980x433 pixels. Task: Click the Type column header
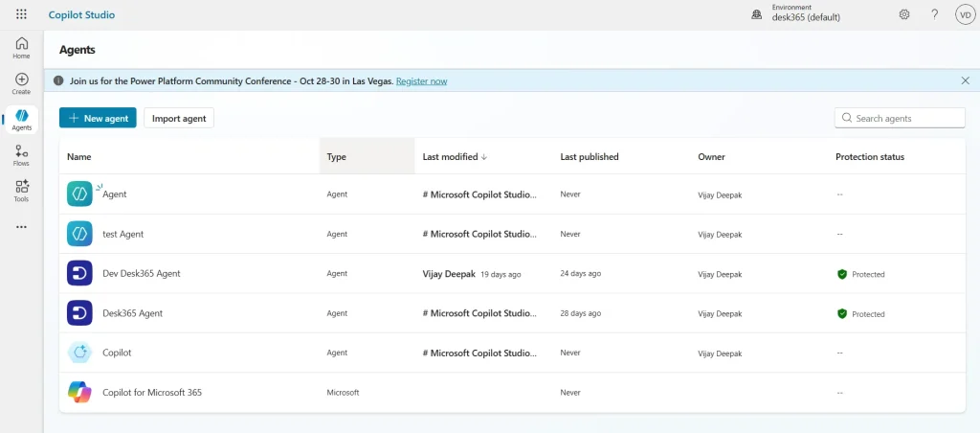point(337,157)
